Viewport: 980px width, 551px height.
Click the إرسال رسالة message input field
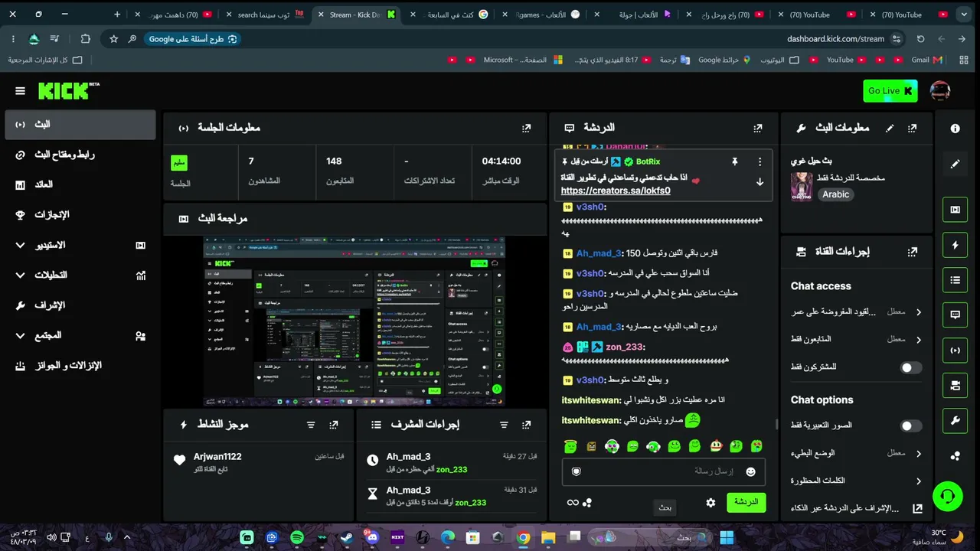663,471
